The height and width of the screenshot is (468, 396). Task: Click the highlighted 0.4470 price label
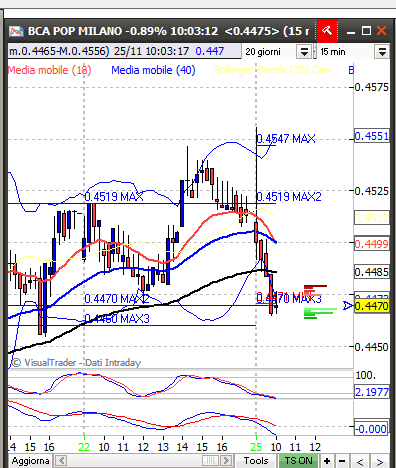[x=372, y=306]
